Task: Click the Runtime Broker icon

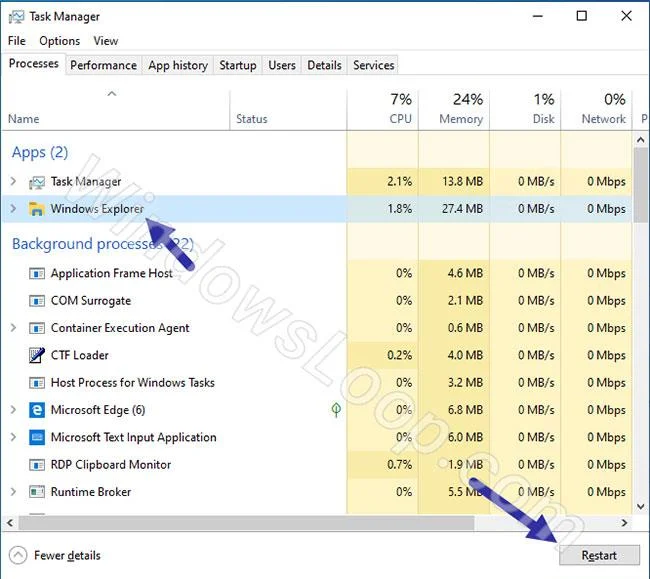Action: tap(37, 492)
